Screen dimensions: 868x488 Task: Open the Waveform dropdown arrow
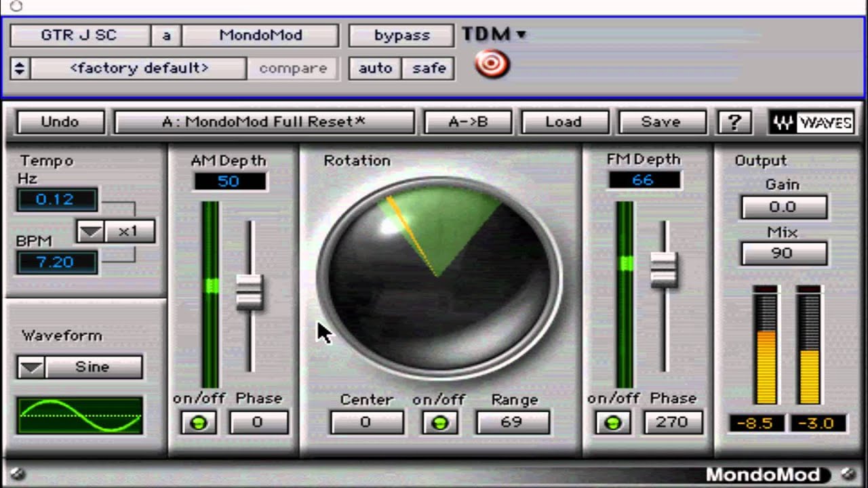click(x=31, y=367)
